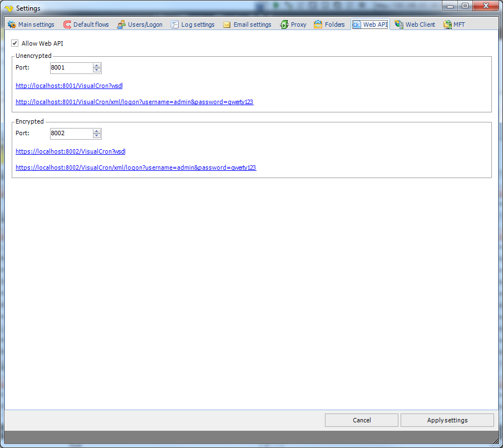This screenshot has width=503, height=448.
Task: Uncheck the Allow Web API checkbox
Action: pyautogui.click(x=15, y=43)
